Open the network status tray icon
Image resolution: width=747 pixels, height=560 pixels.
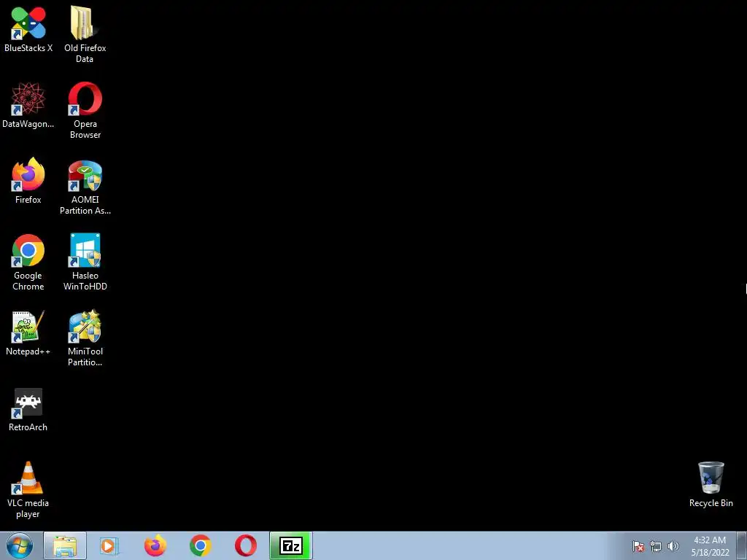tap(656, 546)
